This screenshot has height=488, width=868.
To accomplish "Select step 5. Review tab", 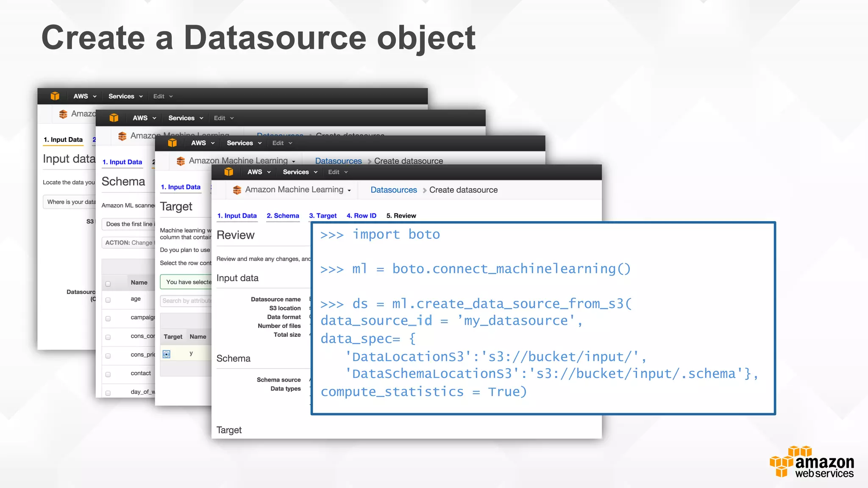I will [x=401, y=216].
